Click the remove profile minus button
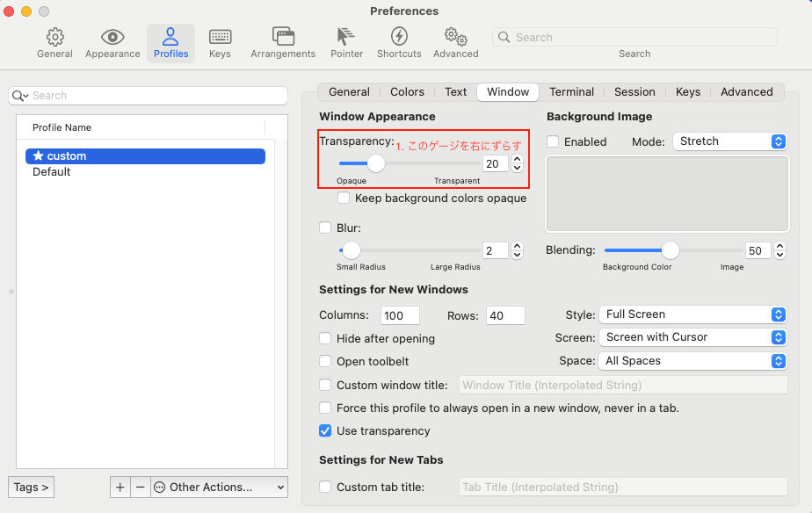Screen dimensions: 812x513 pyautogui.click(x=141, y=488)
